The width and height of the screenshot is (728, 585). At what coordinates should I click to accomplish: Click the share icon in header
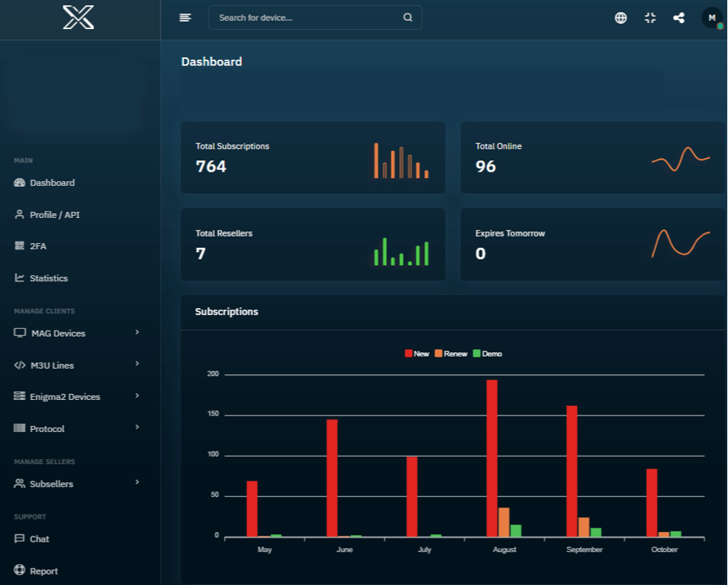679,18
